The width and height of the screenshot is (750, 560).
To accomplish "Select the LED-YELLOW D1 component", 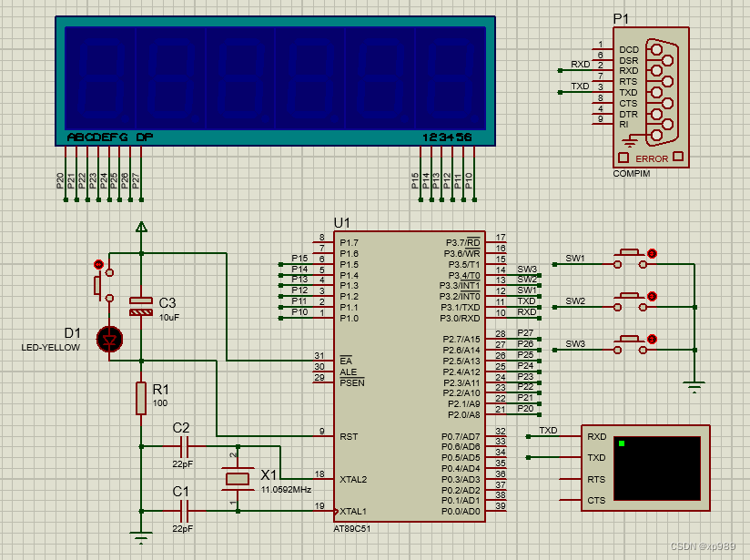I will 109,340.
